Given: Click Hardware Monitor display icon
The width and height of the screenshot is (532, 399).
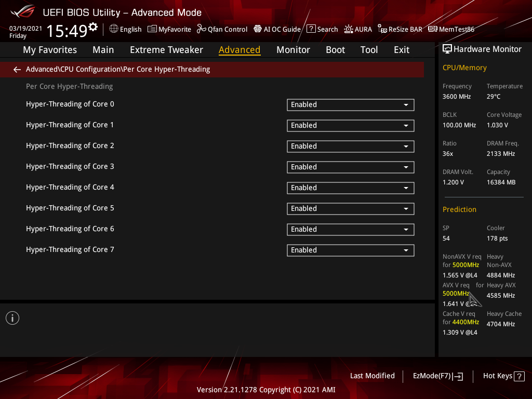Looking at the screenshot, I should (447, 49).
